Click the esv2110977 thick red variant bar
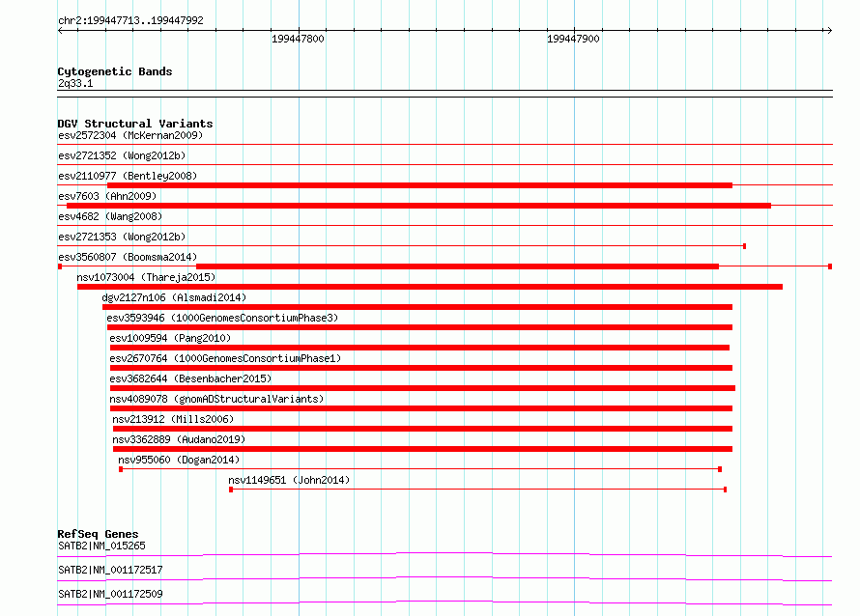The image size is (860, 616). coord(419,185)
